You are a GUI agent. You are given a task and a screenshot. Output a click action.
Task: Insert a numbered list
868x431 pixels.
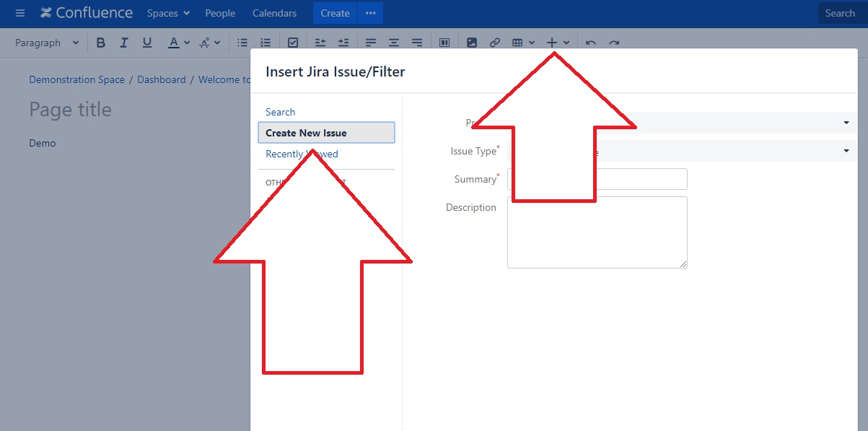265,42
